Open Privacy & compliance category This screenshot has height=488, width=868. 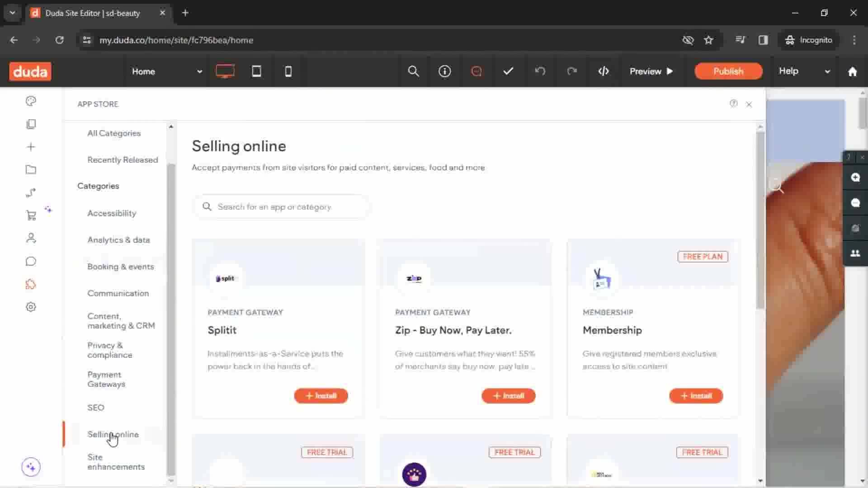pos(110,350)
